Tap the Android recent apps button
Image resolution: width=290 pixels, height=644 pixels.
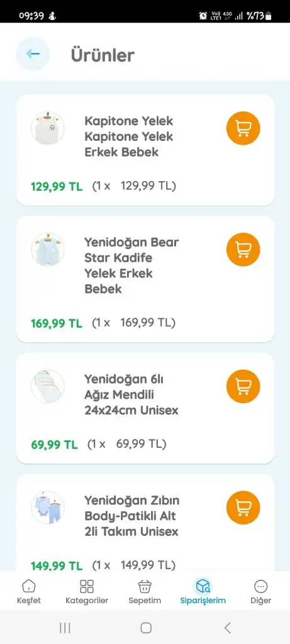pos(65,627)
